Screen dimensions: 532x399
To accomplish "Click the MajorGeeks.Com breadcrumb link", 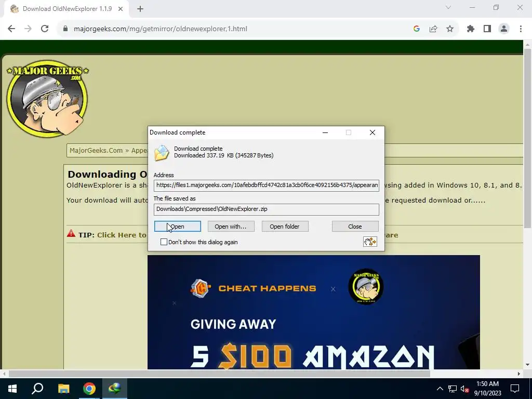I will point(96,150).
